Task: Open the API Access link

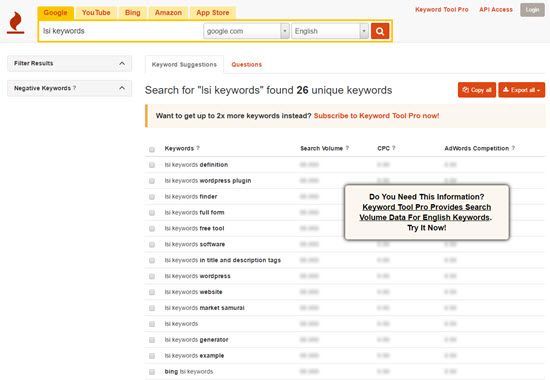Action: click(496, 9)
